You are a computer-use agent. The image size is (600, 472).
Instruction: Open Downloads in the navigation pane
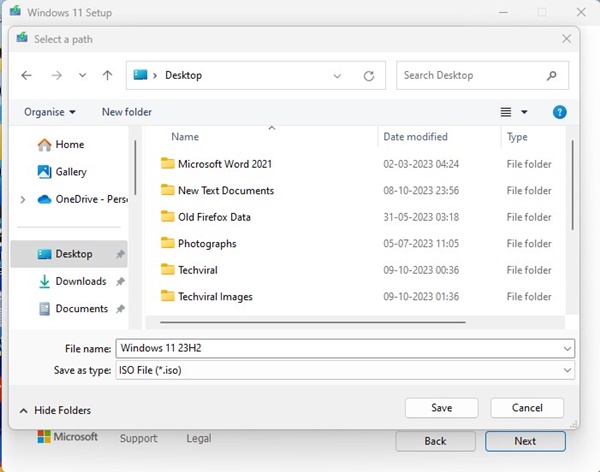pyautogui.click(x=73, y=281)
